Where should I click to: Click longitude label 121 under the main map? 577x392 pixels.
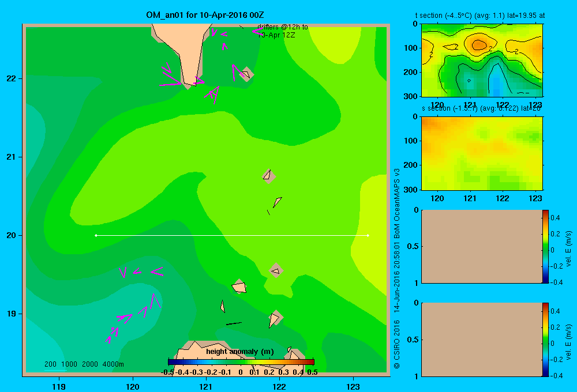pos(206,386)
